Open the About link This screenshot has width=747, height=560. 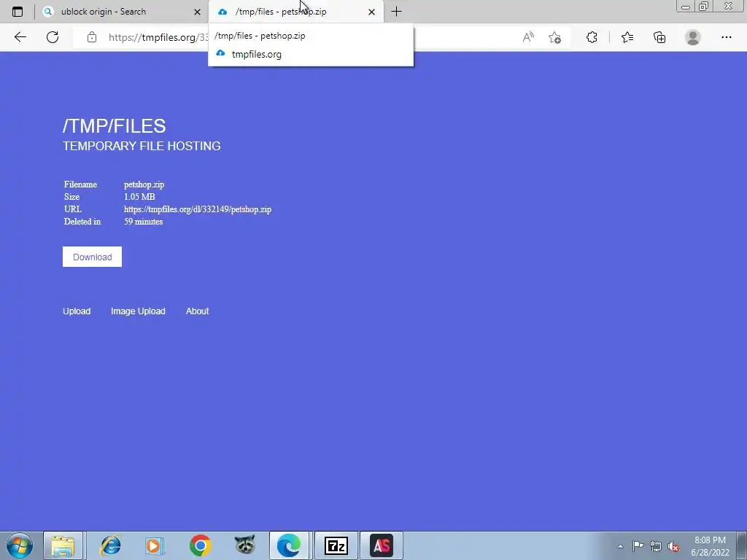click(197, 311)
